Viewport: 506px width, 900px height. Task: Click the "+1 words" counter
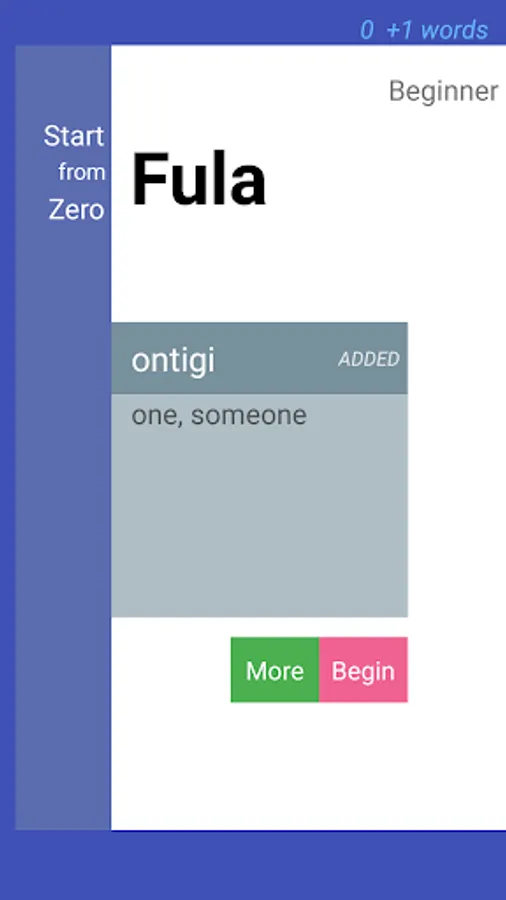point(437,30)
